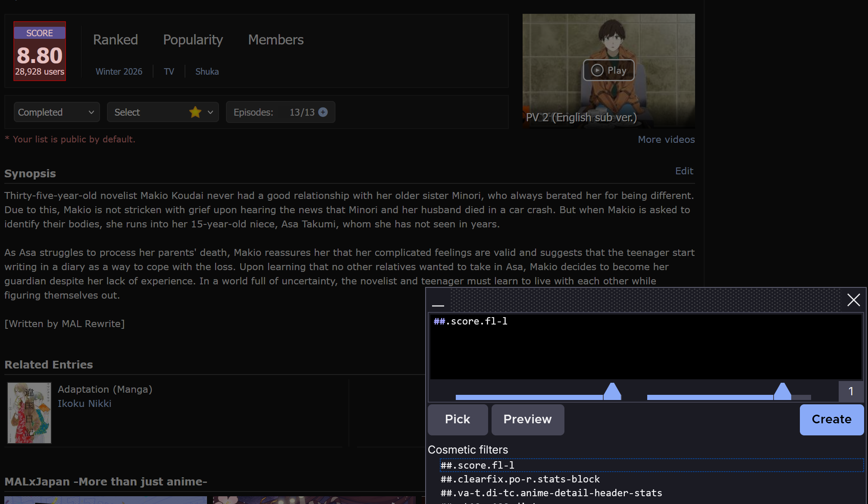
Task: Open the More videos link
Action: pos(666,139)
